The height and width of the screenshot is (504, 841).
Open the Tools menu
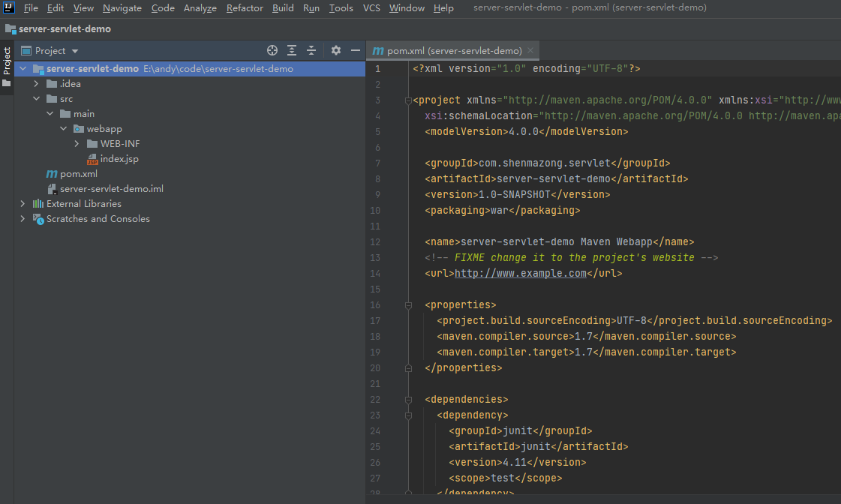pyautogui.click(x=341, y=8)
